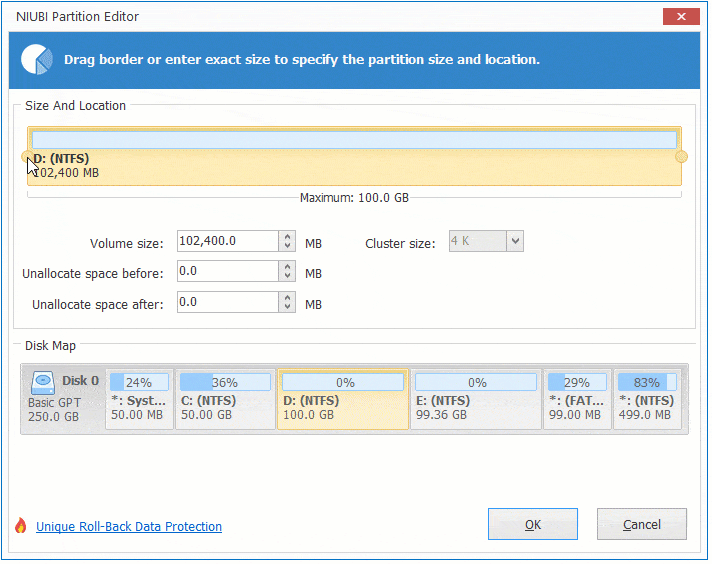The width and height of the screenshot is (712, 564).
Task: Confirm with the OK button
Action: click(x=533, y=525)
